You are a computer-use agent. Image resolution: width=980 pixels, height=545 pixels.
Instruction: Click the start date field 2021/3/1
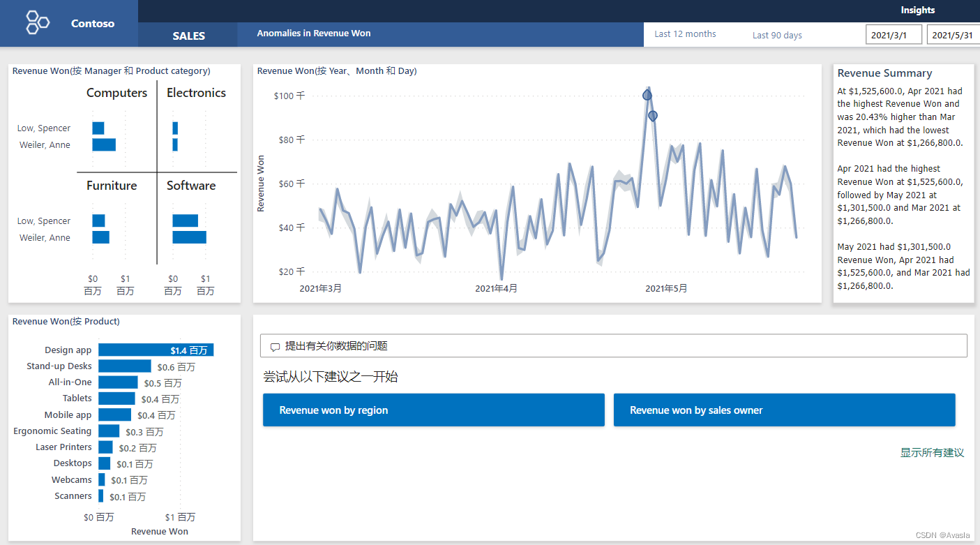pyautogui.click(x=894, y=35)
